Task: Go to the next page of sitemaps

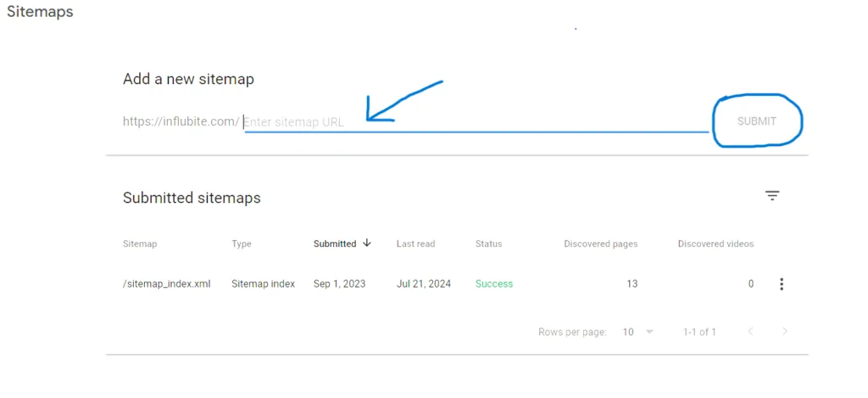Action: coord(784,332)
